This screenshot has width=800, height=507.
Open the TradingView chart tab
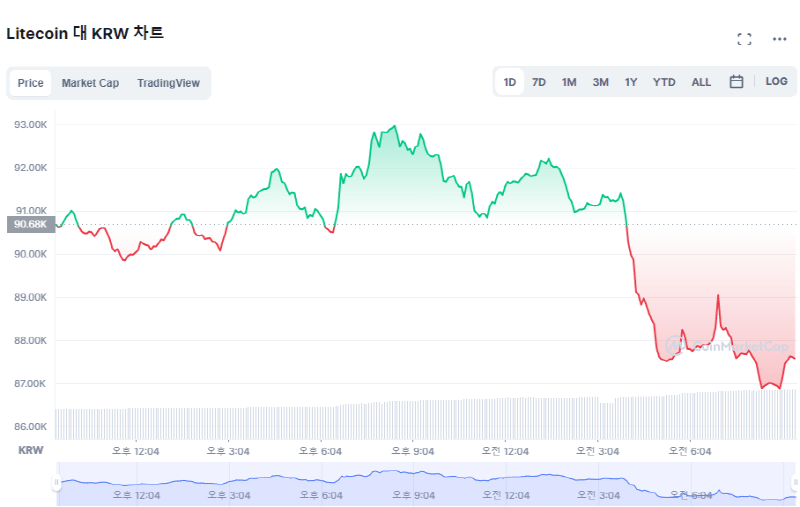tap(168, 83)
